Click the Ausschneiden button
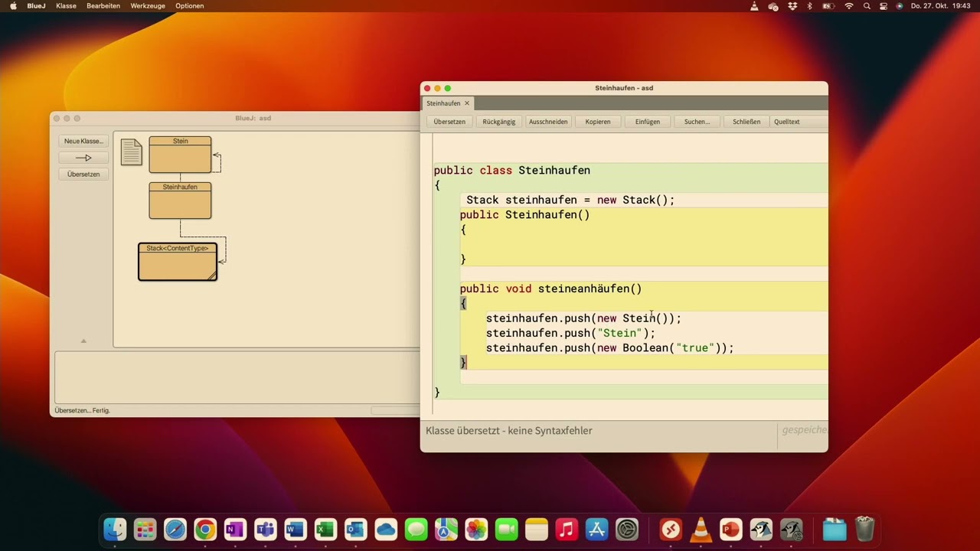This screenshot has height=551, width=980. [548, 122]
